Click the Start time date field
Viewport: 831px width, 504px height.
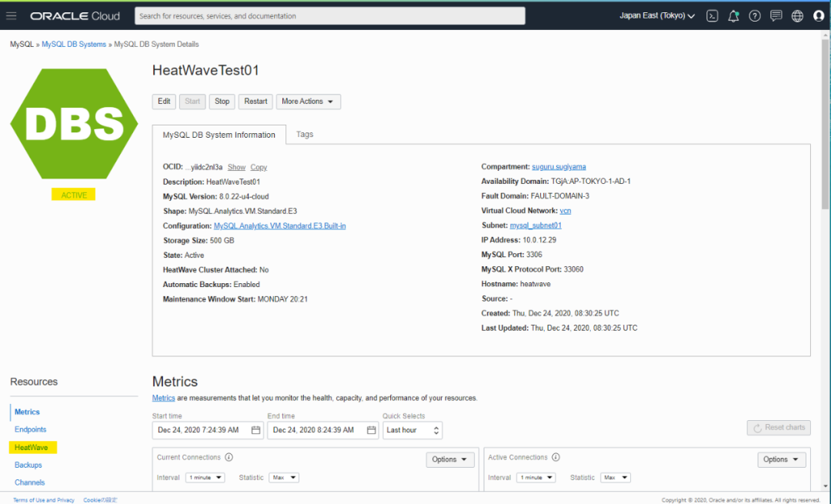[207, 430]
